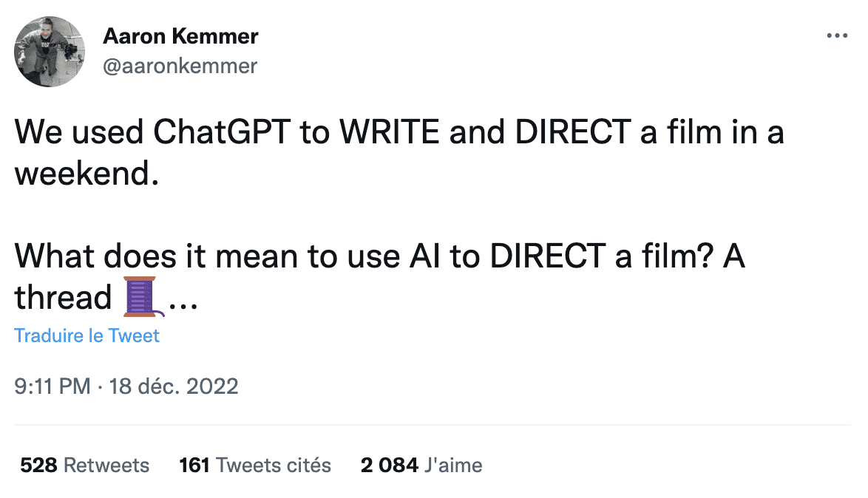The height and width of the screenshot is (498, 868).
Task: Open the three-dot more options menu
Action: point(837,35)
